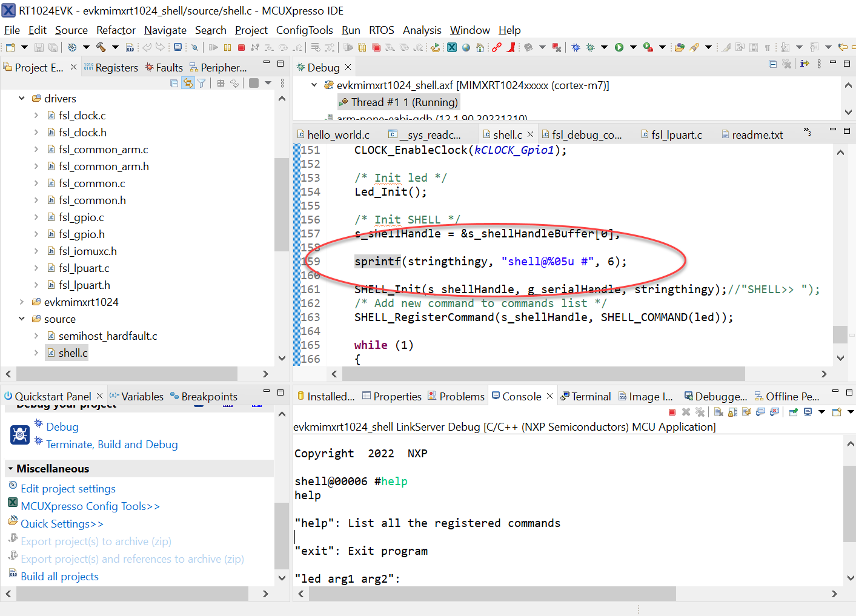Select the Build hammer icon
This screenshot has width=856, height=616.
click(101, 48)
